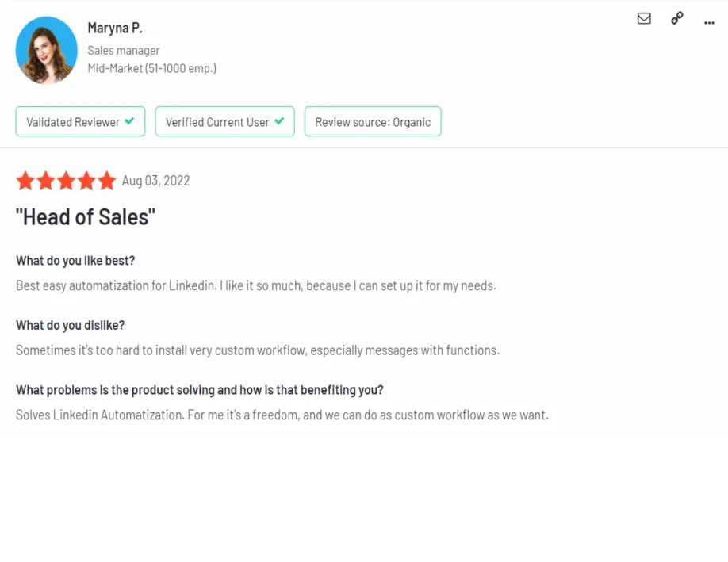Open Maryna P. reviewer name
The height and width of the screenshot is (562, 728).
[x=115, y=29]
